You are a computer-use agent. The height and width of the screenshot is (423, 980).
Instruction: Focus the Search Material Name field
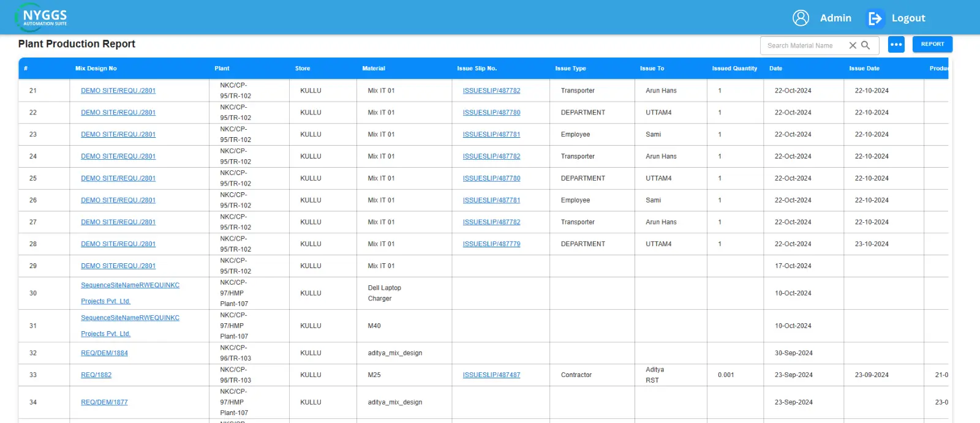[805, 45]
